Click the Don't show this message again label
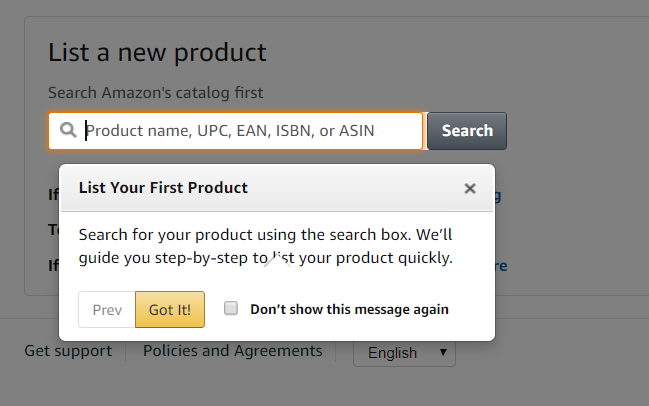 349,310
